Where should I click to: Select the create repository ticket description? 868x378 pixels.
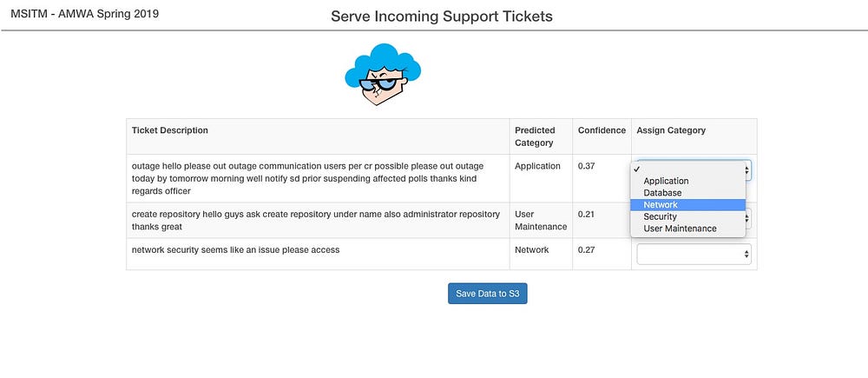(x=316, y=220)
